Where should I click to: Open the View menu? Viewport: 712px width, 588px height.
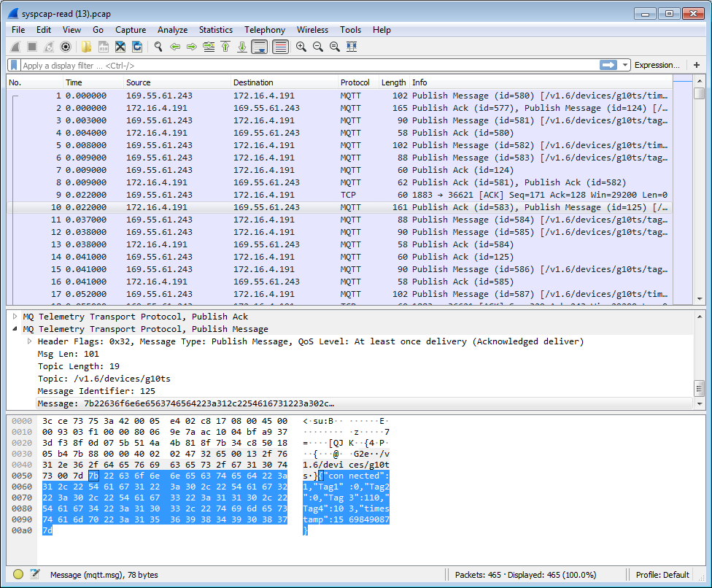[x=71, y=30]
